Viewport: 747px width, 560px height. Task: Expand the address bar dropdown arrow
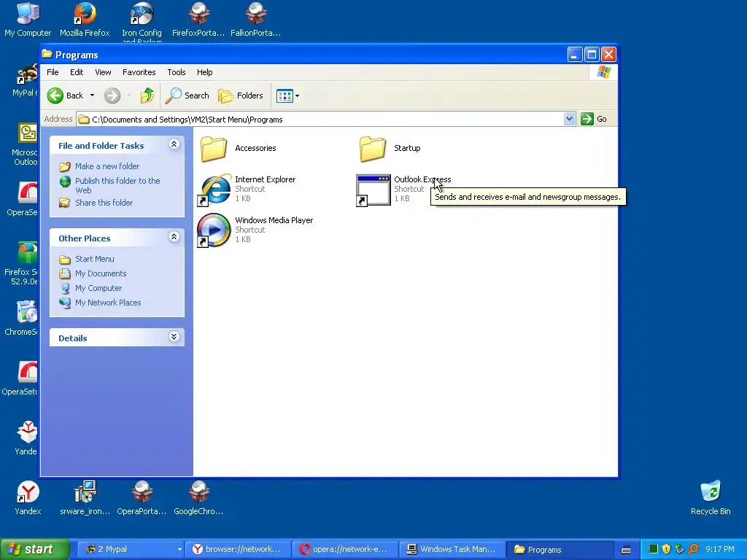click(569, 119)
